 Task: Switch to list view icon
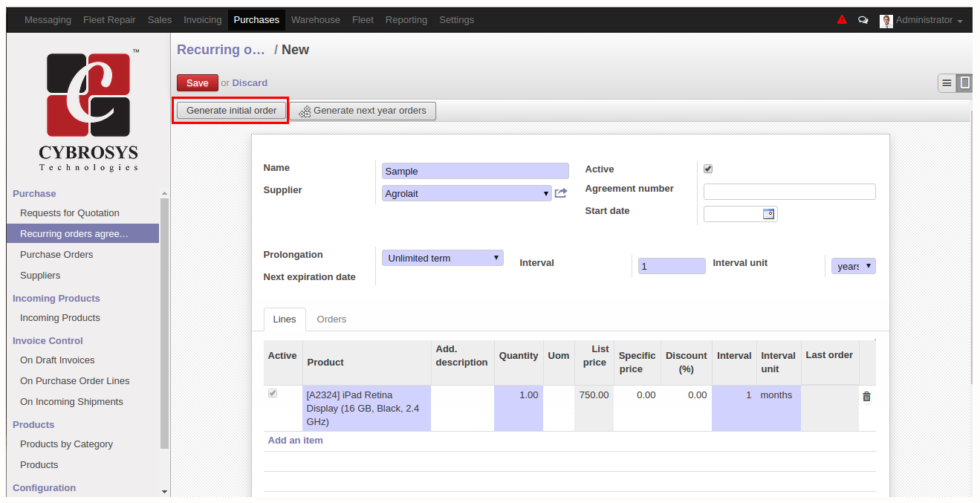[947, 83]
